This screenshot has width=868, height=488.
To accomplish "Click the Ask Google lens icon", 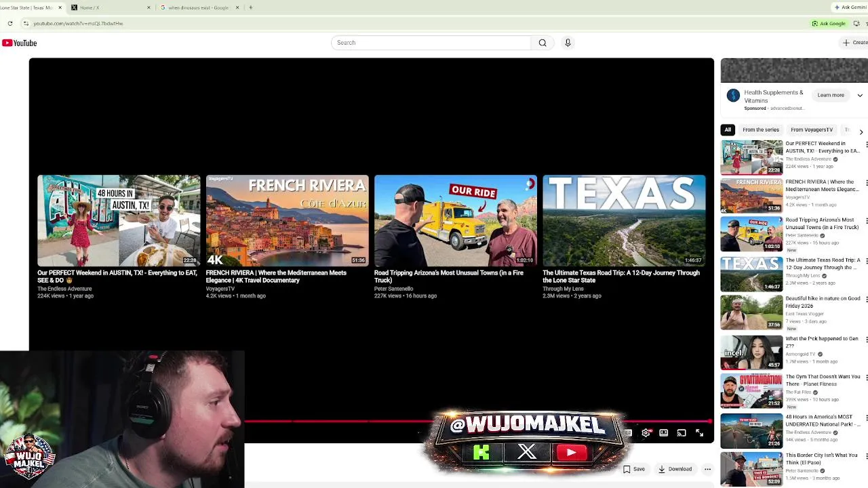I will (x=815, y=24).
